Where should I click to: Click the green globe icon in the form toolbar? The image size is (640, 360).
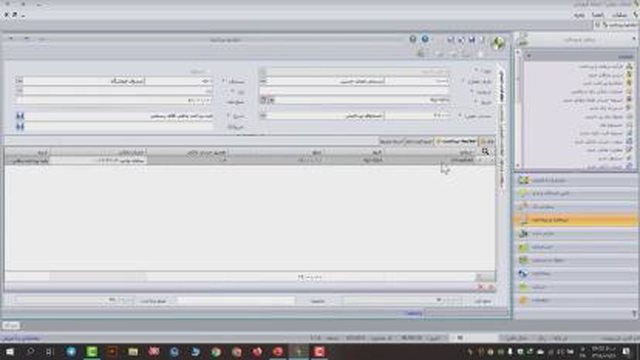point(498,42)
